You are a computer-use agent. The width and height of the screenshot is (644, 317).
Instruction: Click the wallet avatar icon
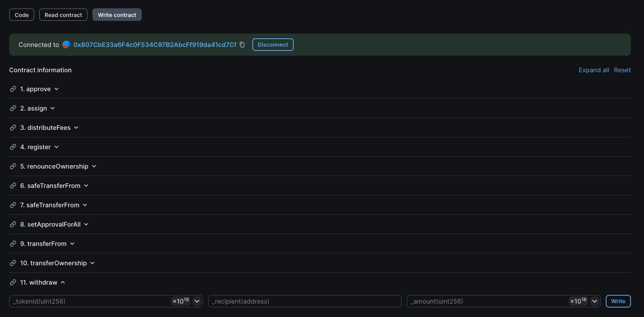[66, 45]
